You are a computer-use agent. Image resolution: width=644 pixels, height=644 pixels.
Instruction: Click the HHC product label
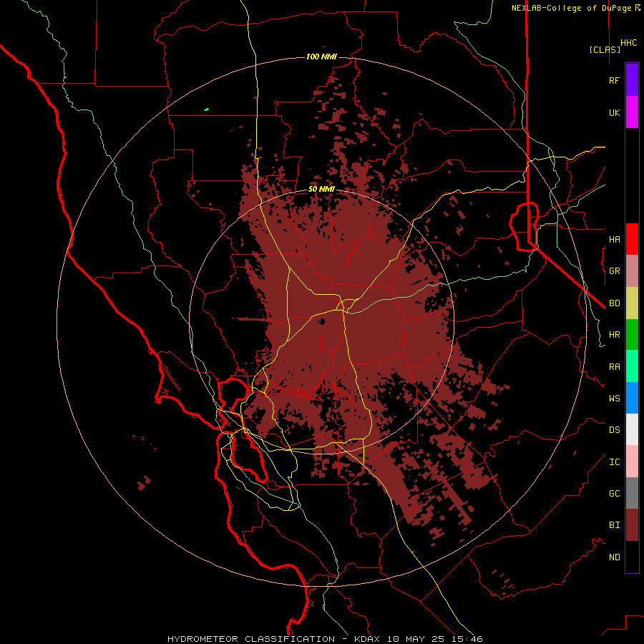628,43
